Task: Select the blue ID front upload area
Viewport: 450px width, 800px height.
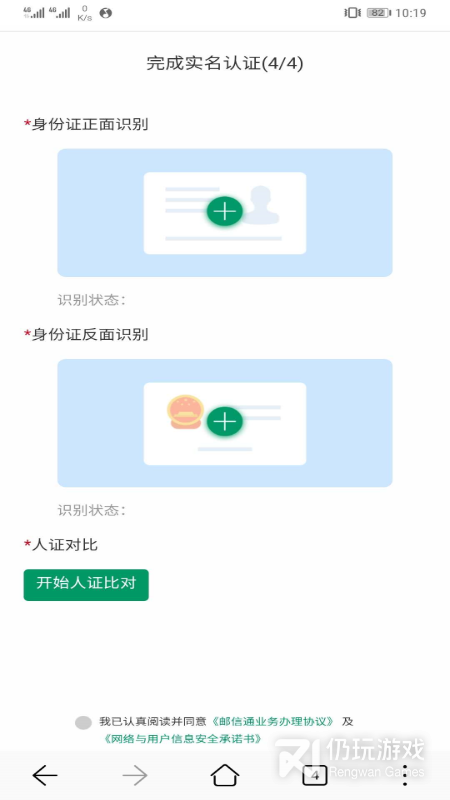Action: pyautogui.click(x=225, y=213)
